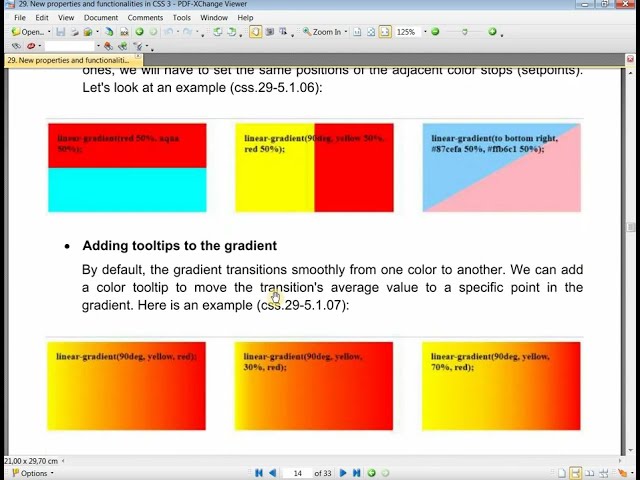Open the zoom percentage dropdown
The height and width of the screenshot is (480, 640).
(x=425, y=32)
